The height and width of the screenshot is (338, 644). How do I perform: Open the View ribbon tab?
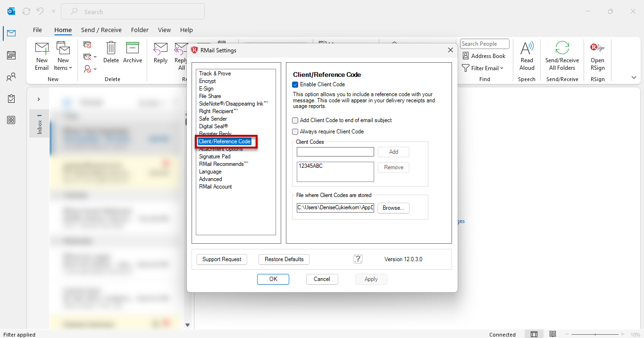pyautogui.click(x=164, y=30)
